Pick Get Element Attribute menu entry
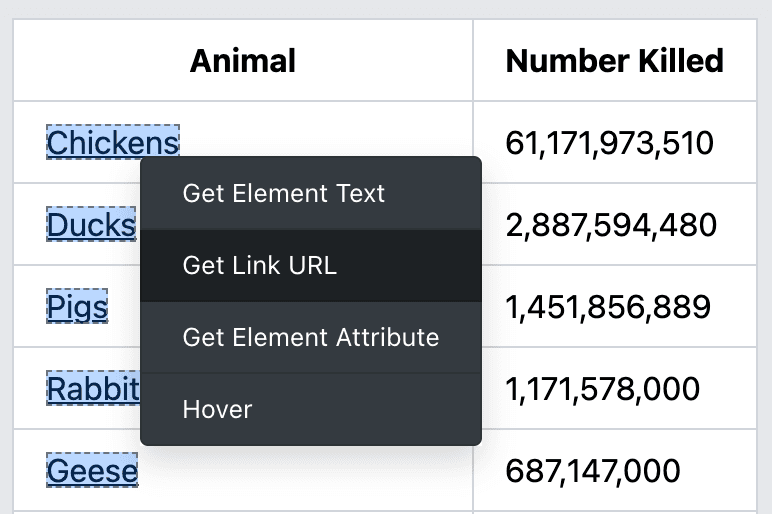Image resolution: width=772 pixels, height=514 pixels. tap(310, 337)
